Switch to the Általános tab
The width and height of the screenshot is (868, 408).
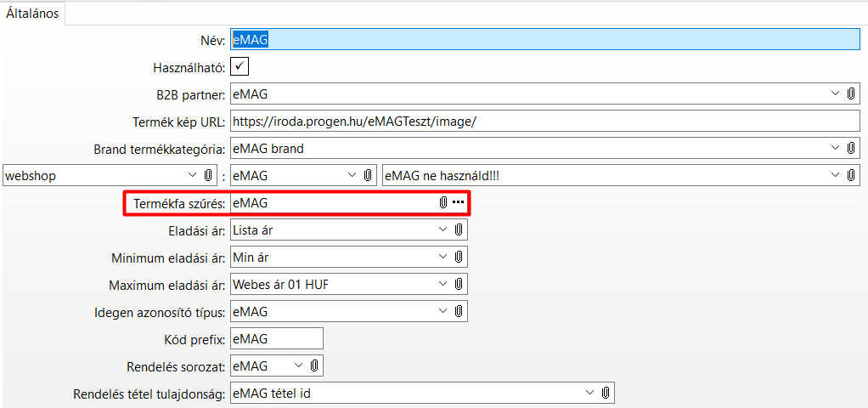point(32,14)
